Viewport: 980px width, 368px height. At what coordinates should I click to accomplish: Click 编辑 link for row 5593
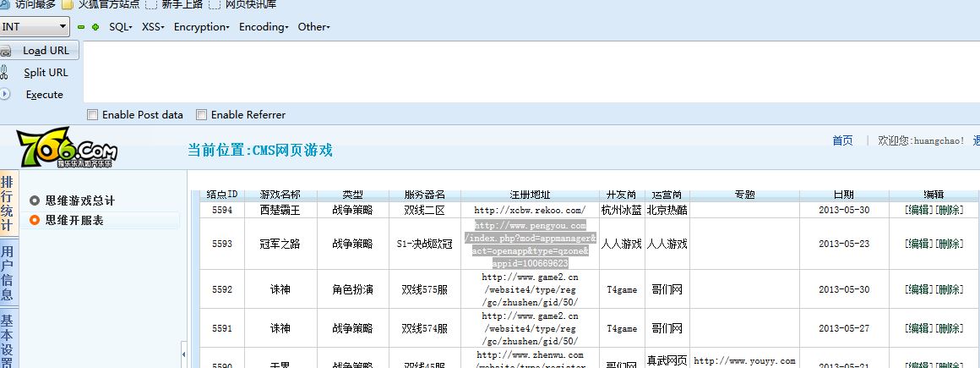coord(919,244)
